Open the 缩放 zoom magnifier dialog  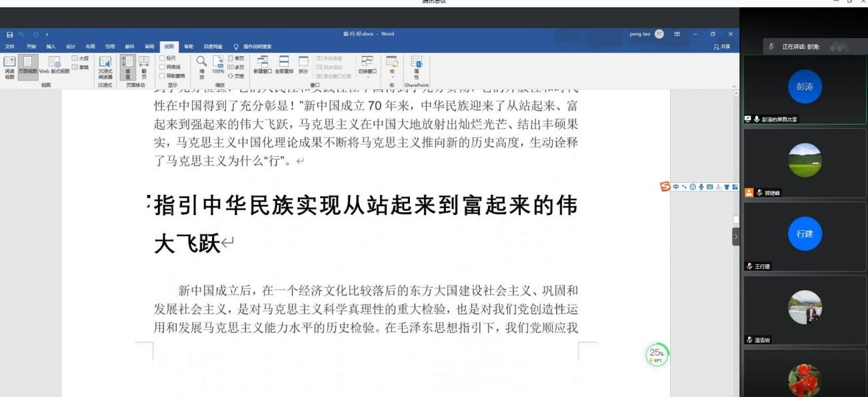pyautogui.click(x=201, y=65)
